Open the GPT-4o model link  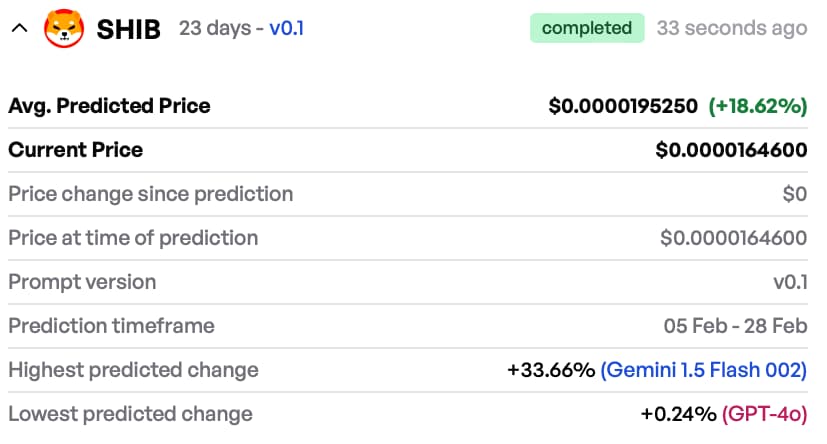click(764, 414)
